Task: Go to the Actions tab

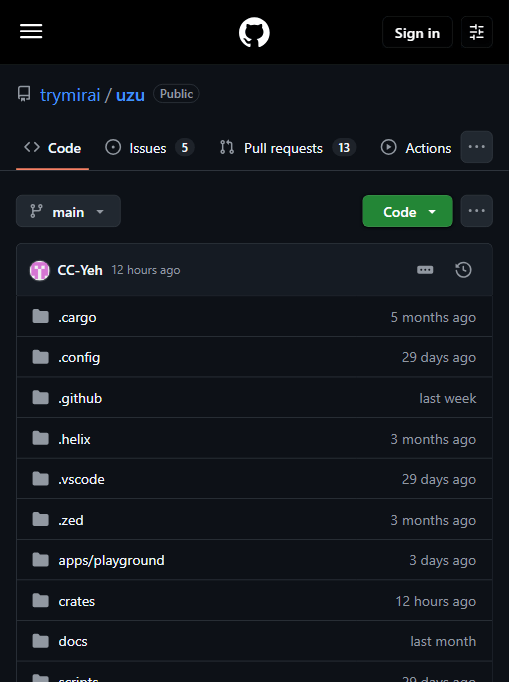Action: click(416, 148)
